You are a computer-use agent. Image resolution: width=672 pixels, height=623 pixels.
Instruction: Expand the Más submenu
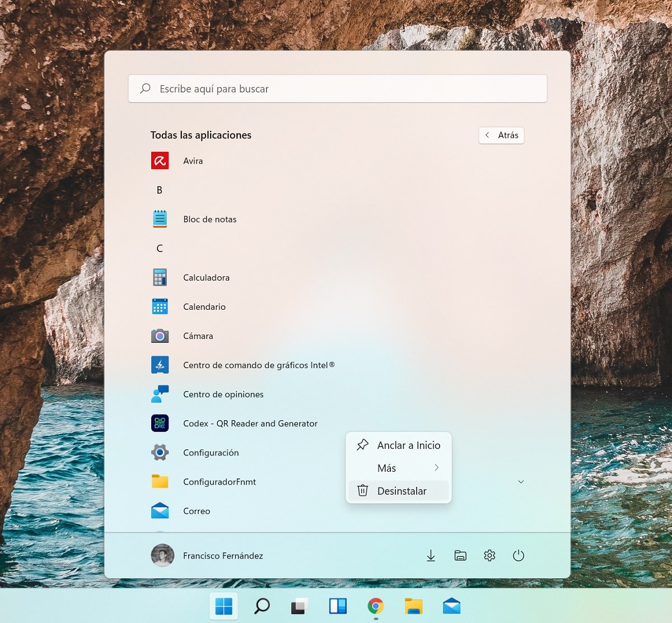[399, 468]
